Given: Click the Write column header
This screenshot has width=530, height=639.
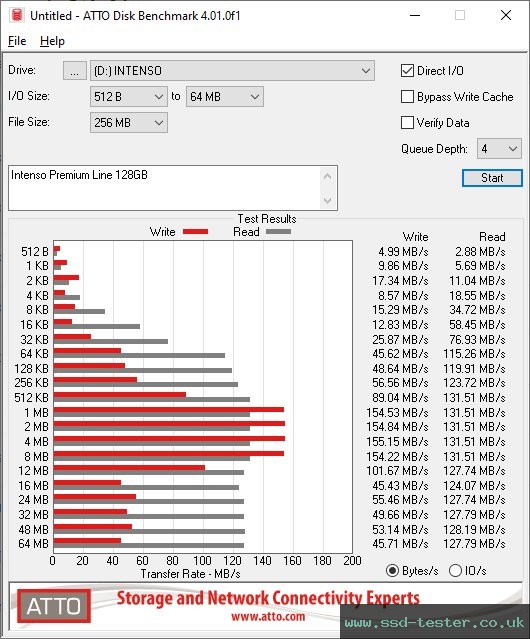Looking at the screenshot, I should [x=416, y=237].
